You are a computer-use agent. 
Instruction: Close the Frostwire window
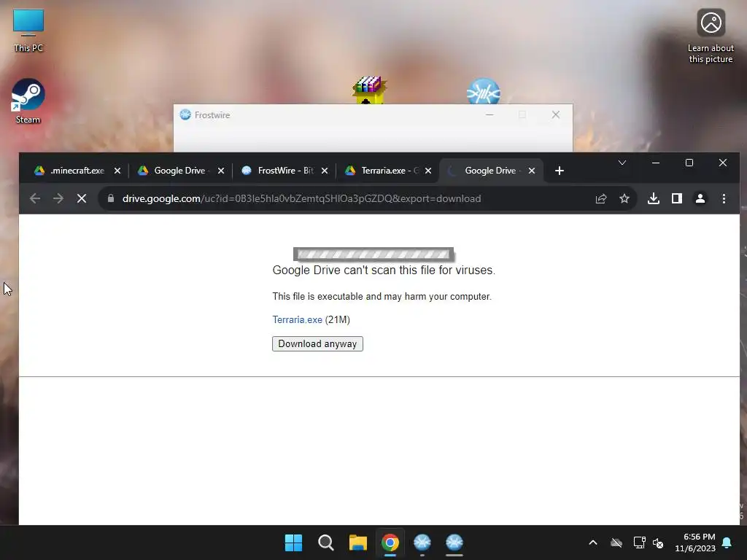pos(555,114)
